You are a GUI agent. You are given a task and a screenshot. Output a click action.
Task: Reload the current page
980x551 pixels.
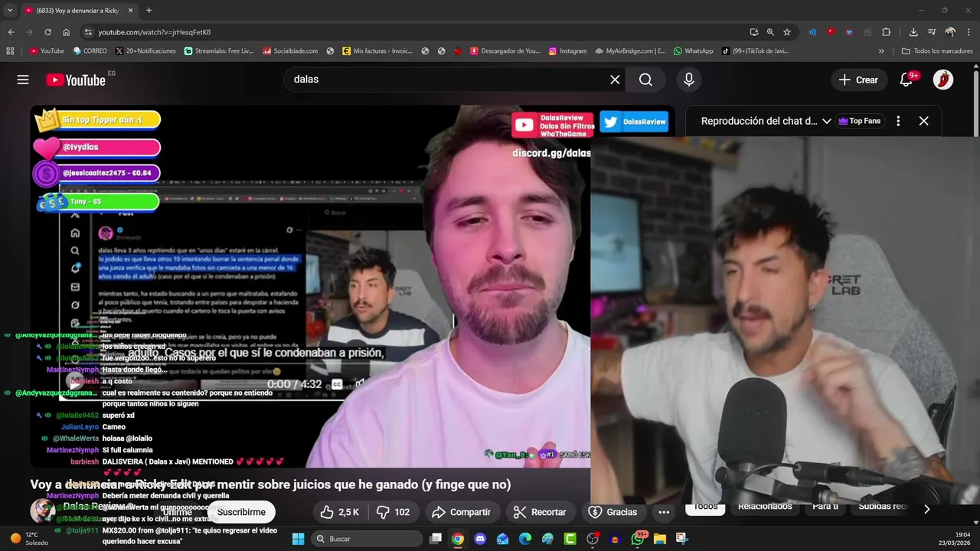point(47,32)
